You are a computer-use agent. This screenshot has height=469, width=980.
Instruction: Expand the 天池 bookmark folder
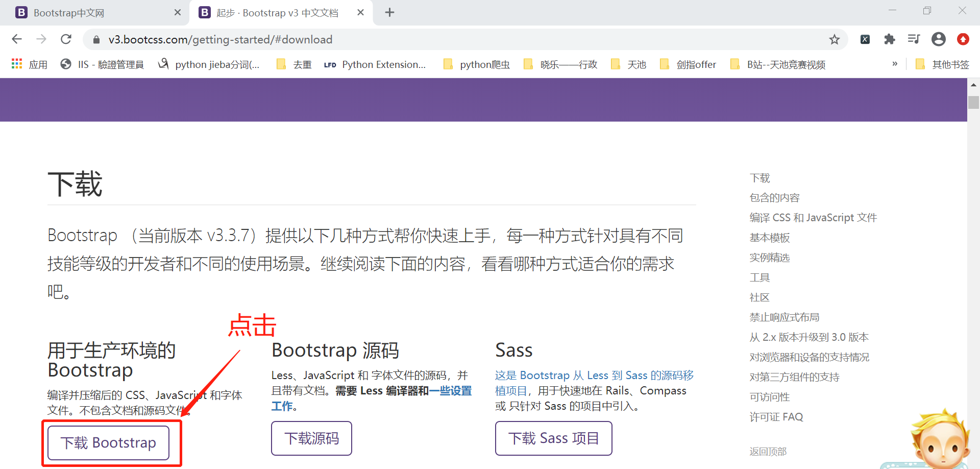point(628,64)
